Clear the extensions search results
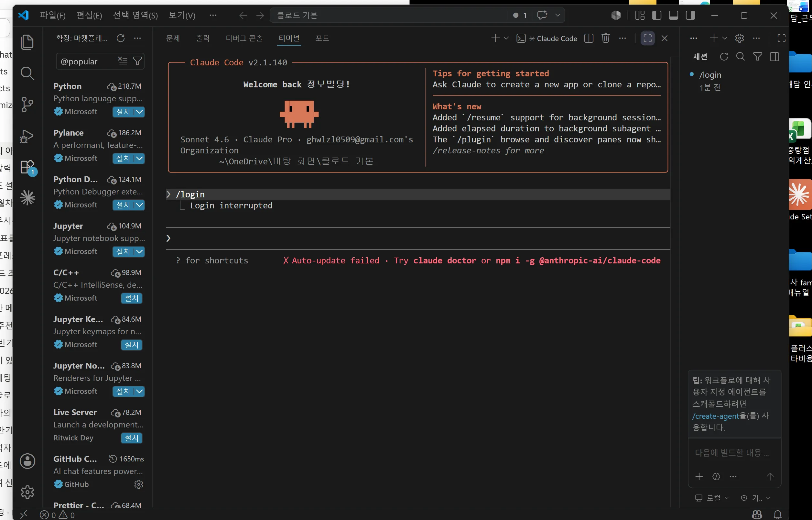Image resolution: width=812 pixels, height=520 pixels. tap(123, 61)
